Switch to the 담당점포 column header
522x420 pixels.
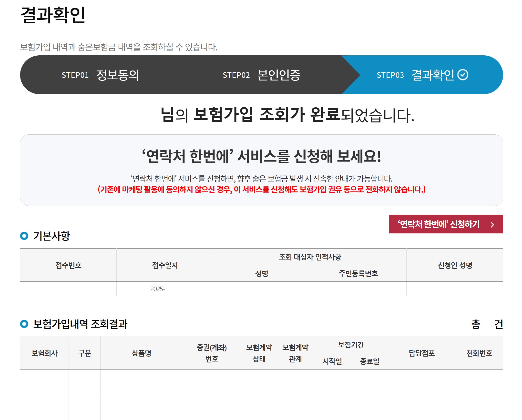tap(422, 353)
